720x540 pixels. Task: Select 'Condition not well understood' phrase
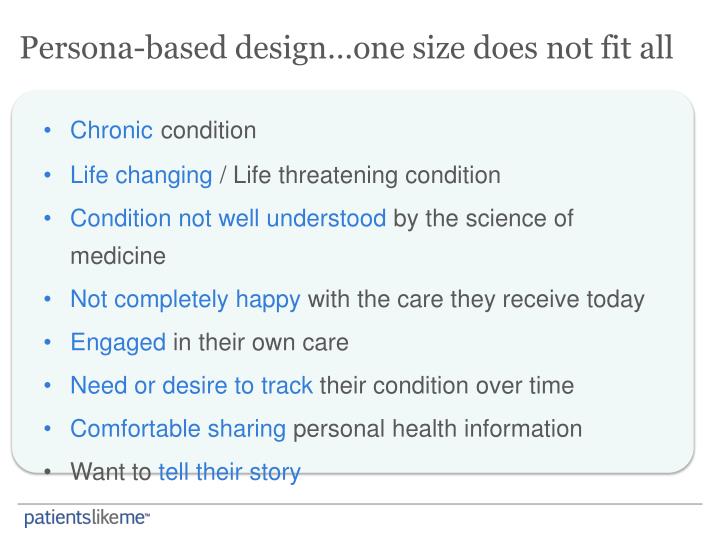click(x=228, y=218)
